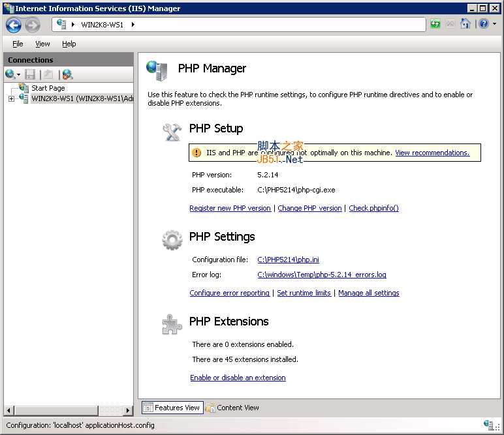The width and height of the screenshot is (504, 435).
Task: Open Help with the question mark icon
Action: [483, 23]
